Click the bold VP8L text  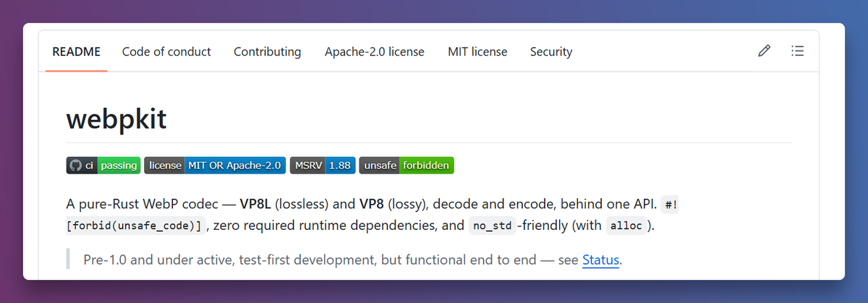[x=255, y=204]
